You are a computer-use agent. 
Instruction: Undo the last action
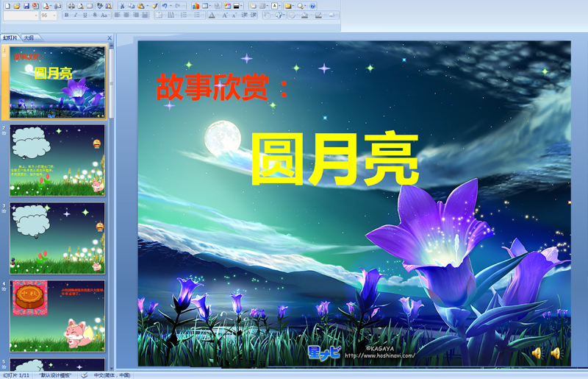click(165, 6)
